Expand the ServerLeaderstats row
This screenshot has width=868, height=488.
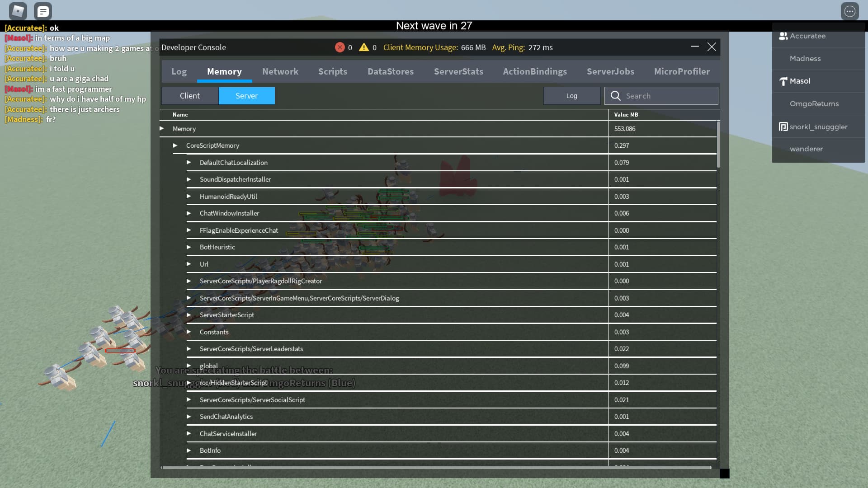(189, 349)
